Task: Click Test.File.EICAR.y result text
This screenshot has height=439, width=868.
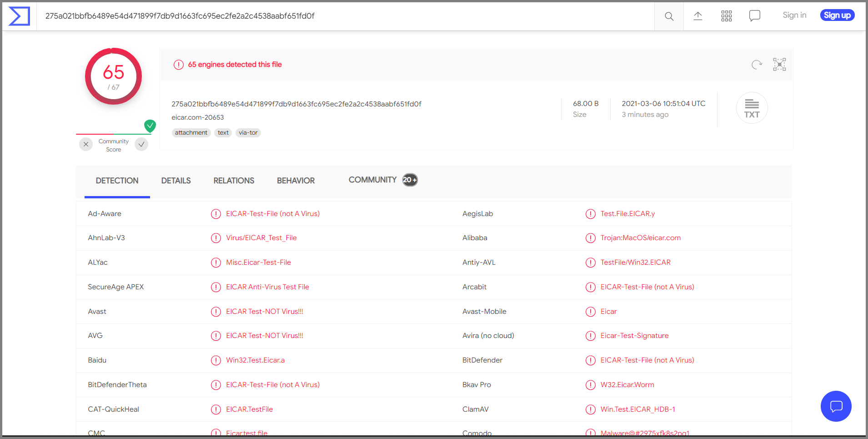Action: point(627,214)
